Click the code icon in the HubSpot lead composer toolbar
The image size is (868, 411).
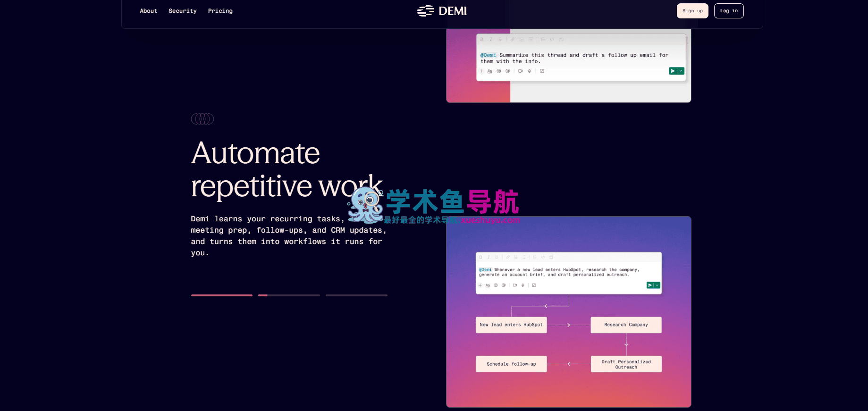click(543, 257)
